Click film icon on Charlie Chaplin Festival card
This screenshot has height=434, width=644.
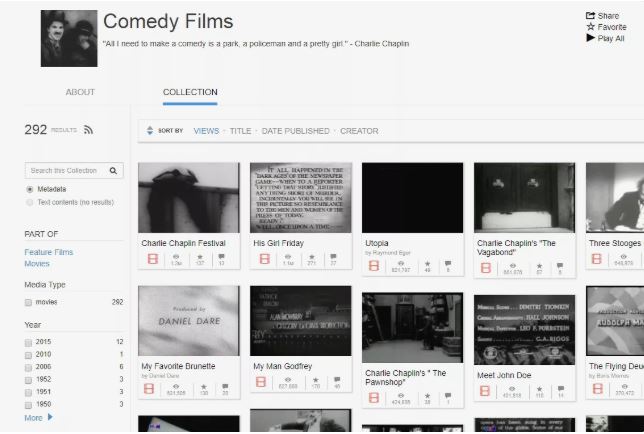click(x=153, y=259)
